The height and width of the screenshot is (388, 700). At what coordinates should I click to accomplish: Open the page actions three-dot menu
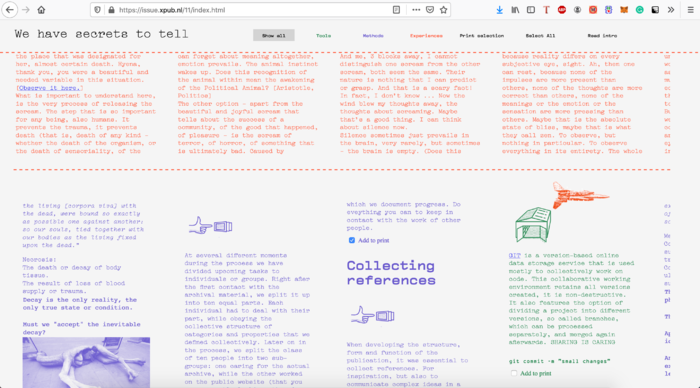[x=416, y=10]
